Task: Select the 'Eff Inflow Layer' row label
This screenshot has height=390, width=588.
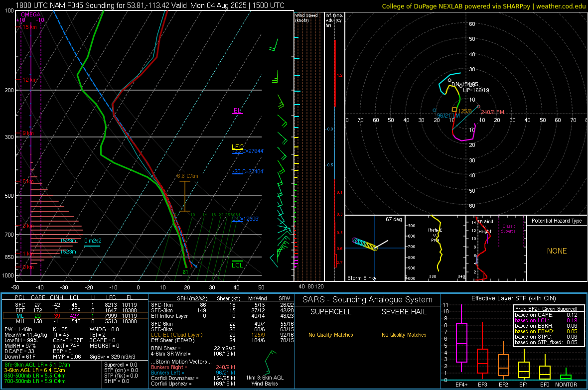Action: [169, 316]
